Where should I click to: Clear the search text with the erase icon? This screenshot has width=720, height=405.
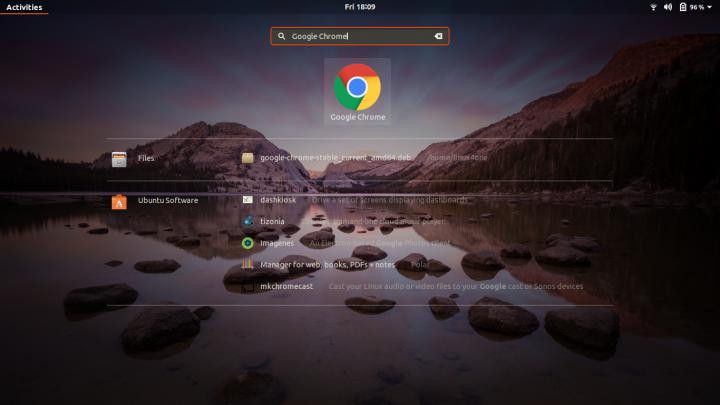click(x=437, y=36)
